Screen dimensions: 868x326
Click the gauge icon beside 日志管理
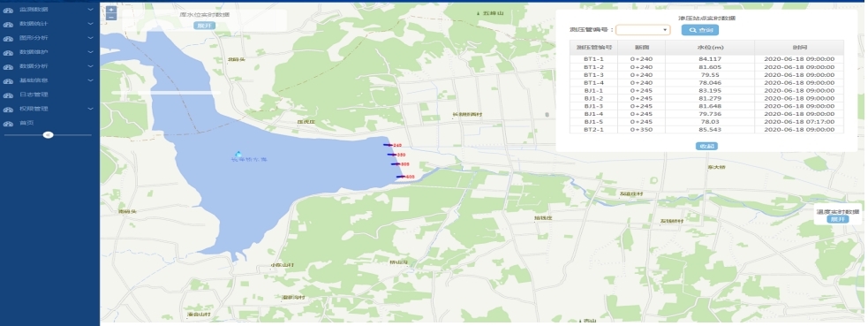[x=8, y=95]
